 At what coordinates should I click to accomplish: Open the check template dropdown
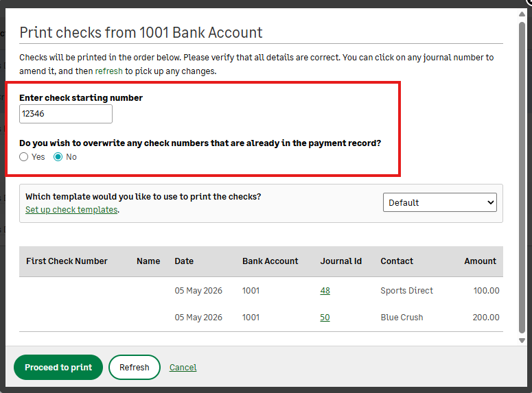(x=440, y=202)
